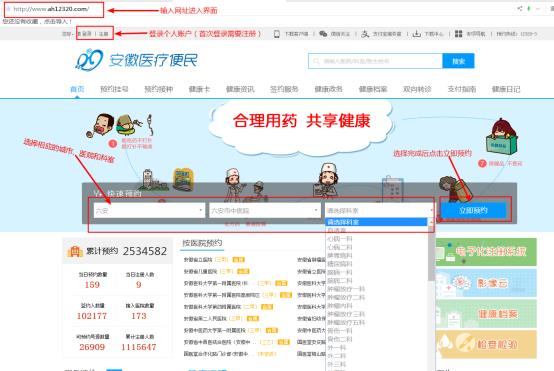Click the statistic value 26909

(92, 347)
